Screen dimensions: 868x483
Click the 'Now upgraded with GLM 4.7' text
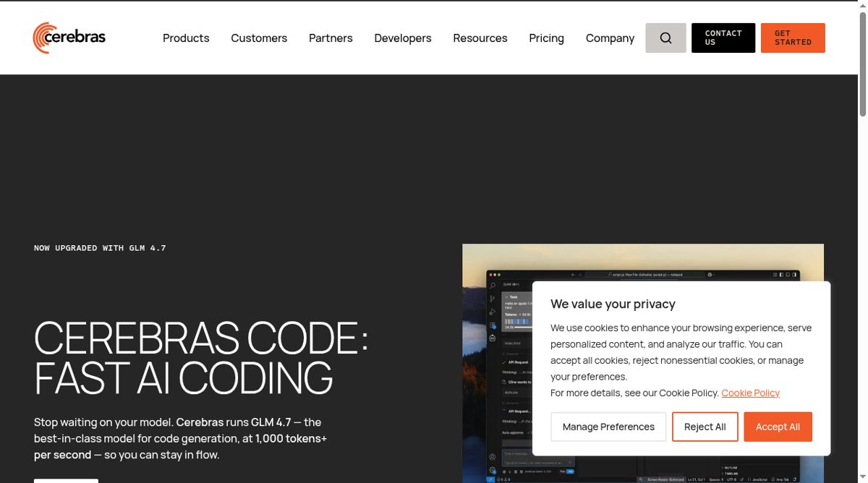click(100, 248)
